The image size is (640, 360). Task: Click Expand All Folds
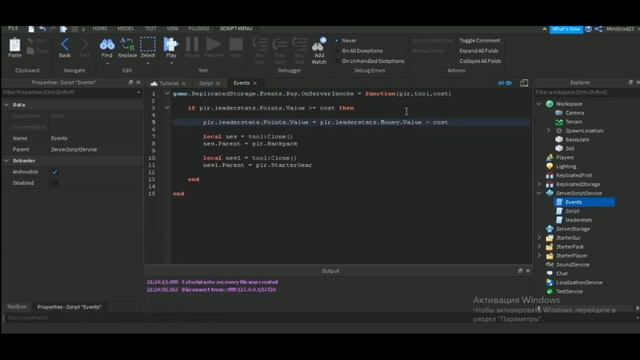tap(479, 51)
